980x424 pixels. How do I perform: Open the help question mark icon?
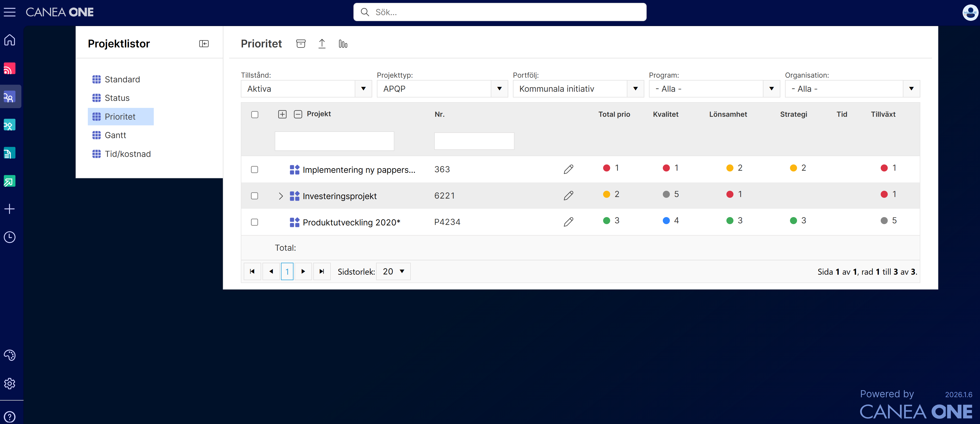click(9, 417)
